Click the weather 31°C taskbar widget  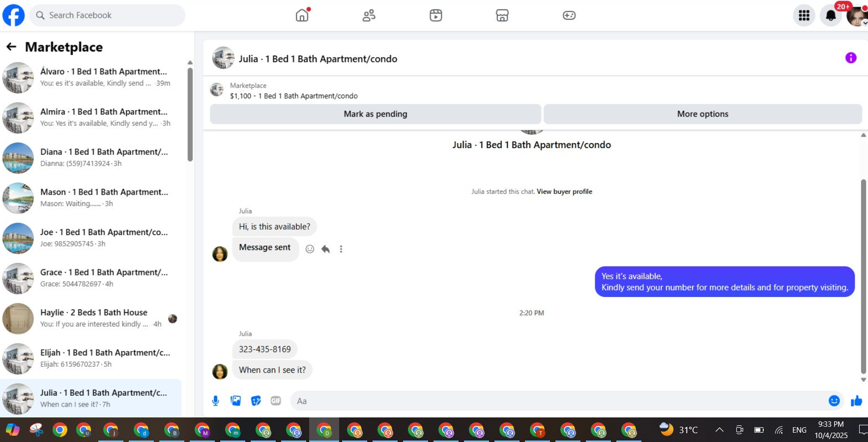(x=679, y=430)
